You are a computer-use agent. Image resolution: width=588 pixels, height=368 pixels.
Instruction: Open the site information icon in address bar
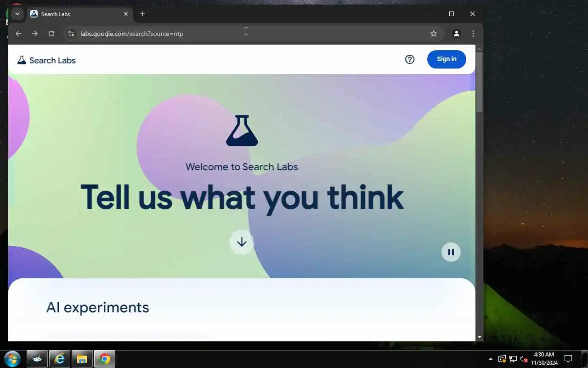coord(71,34)
